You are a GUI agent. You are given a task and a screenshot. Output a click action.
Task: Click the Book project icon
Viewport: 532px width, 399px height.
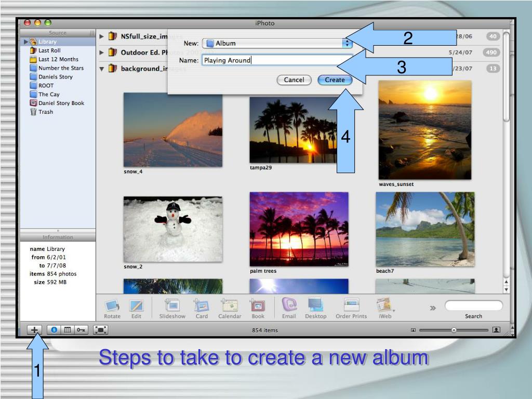tap(258, 305)
